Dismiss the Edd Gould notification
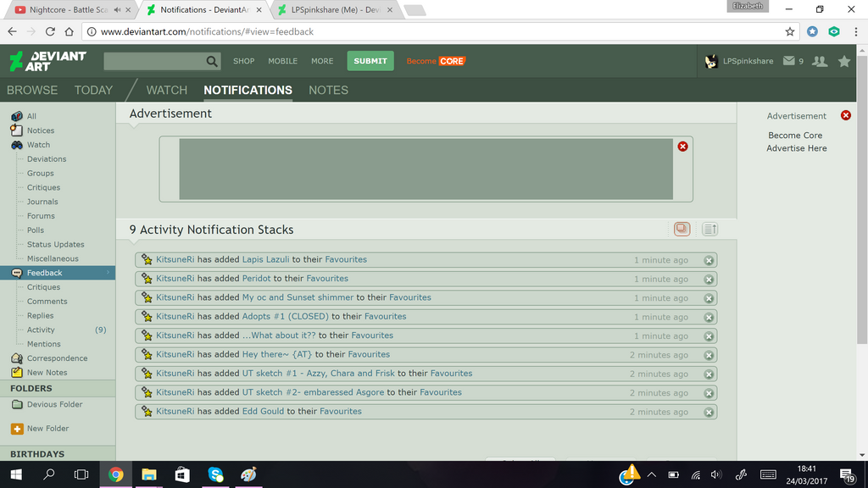The width and height of the screenshot is (868, 488). click(709, 413)
